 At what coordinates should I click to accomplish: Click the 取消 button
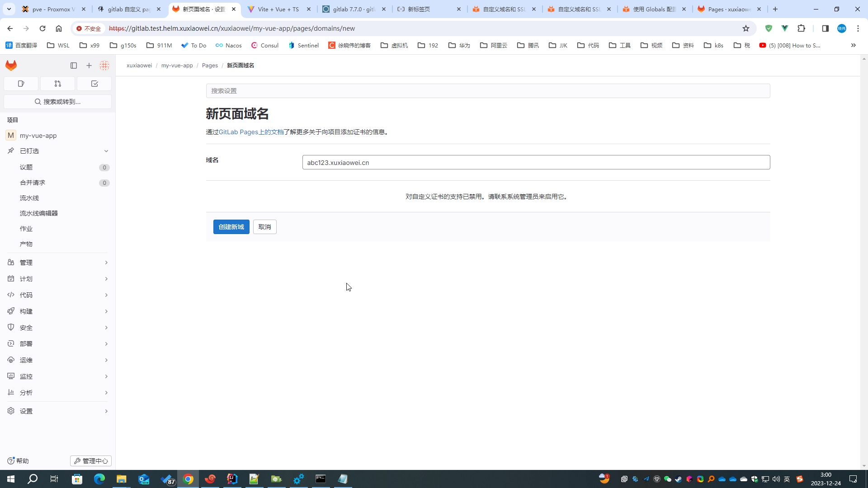[265, 226]
